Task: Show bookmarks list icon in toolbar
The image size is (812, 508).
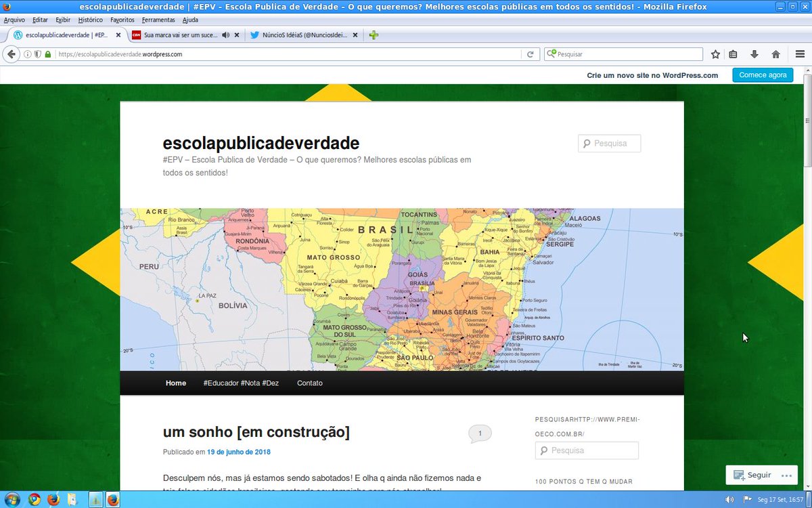Action: click(734, 54)
